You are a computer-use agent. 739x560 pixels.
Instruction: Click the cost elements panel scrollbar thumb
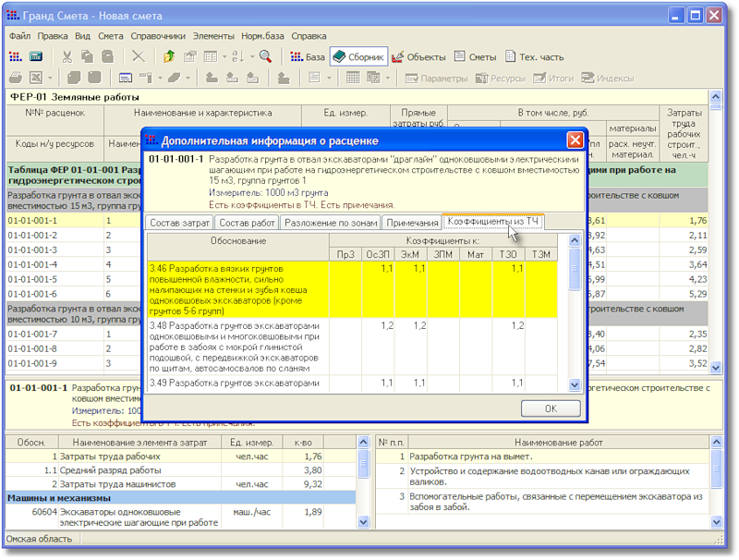click(x=363, y=464)
